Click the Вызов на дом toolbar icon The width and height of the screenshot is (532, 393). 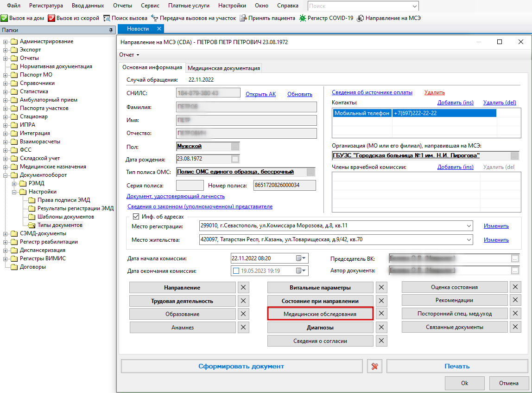tap(5, 18)
